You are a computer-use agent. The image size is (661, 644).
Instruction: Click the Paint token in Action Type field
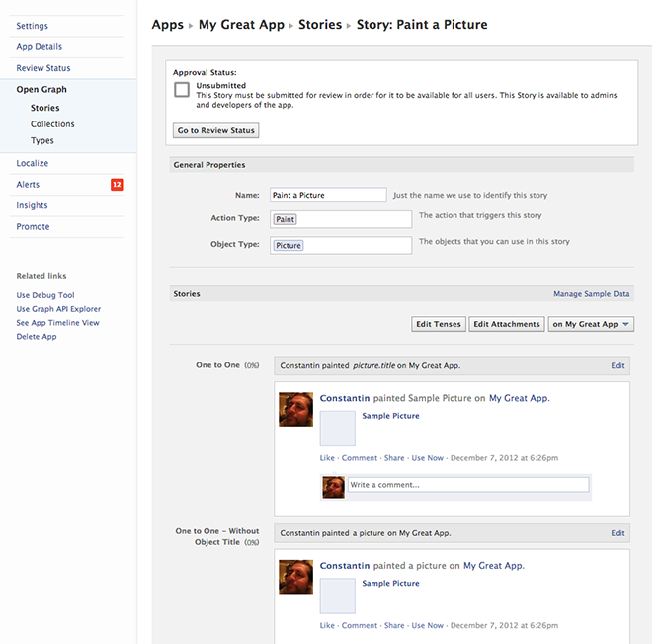pos(286,219)
